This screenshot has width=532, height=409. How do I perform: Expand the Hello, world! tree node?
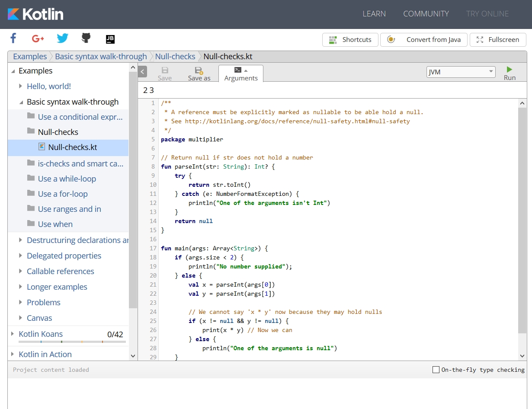[20, 86]
